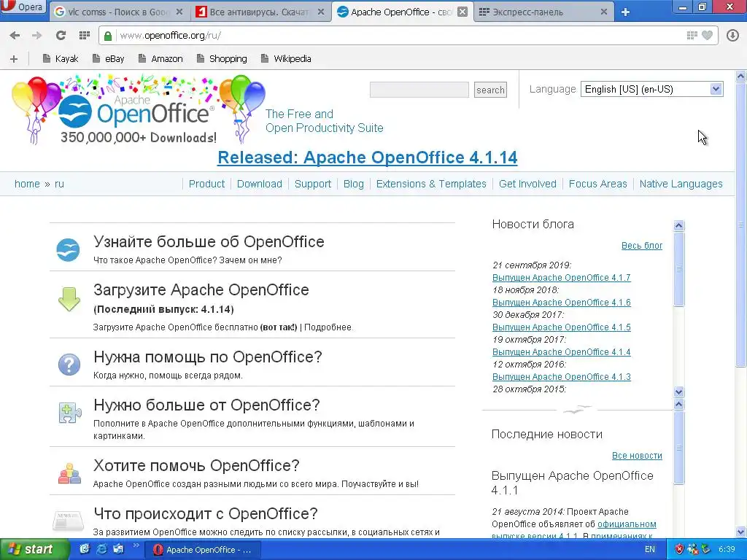Viewport: 747px width, 560px height.
Task: Open the Kayak bookmark
Action: point(60,58)
